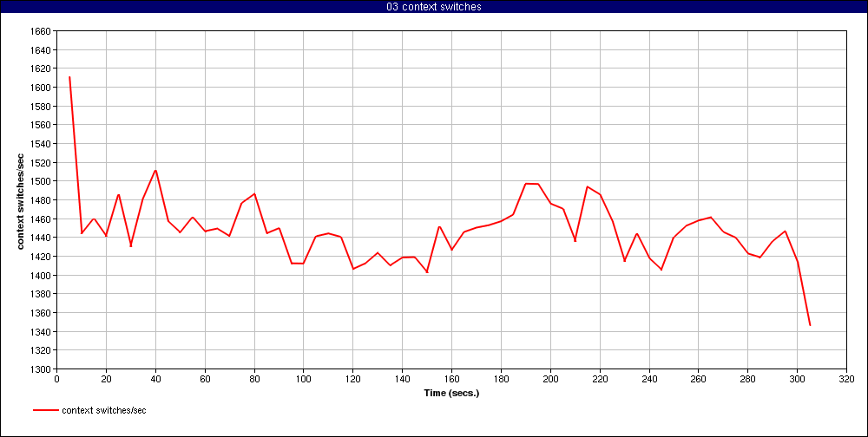Click x-axis tick value 200

550,379
